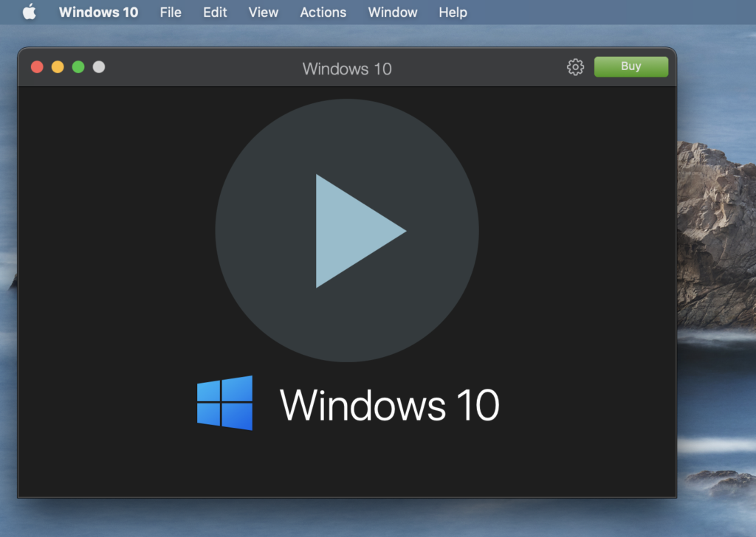
Task: Open the Window menu
Action: [393, 12]
